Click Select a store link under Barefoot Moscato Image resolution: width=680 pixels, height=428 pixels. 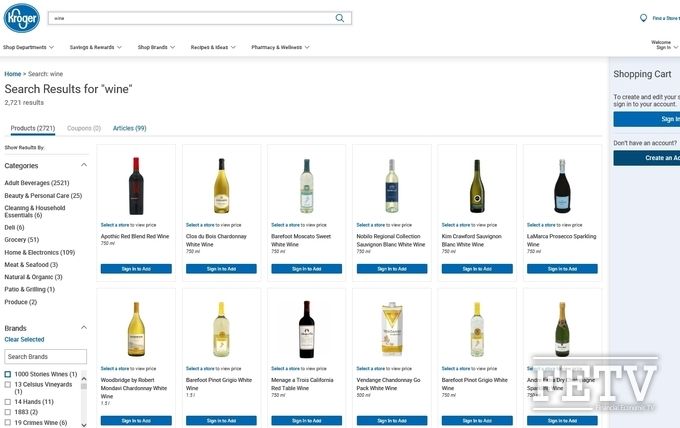(285, 225)
